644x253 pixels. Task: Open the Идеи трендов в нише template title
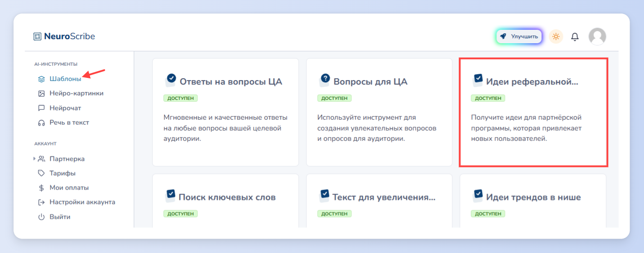point(533,197)
